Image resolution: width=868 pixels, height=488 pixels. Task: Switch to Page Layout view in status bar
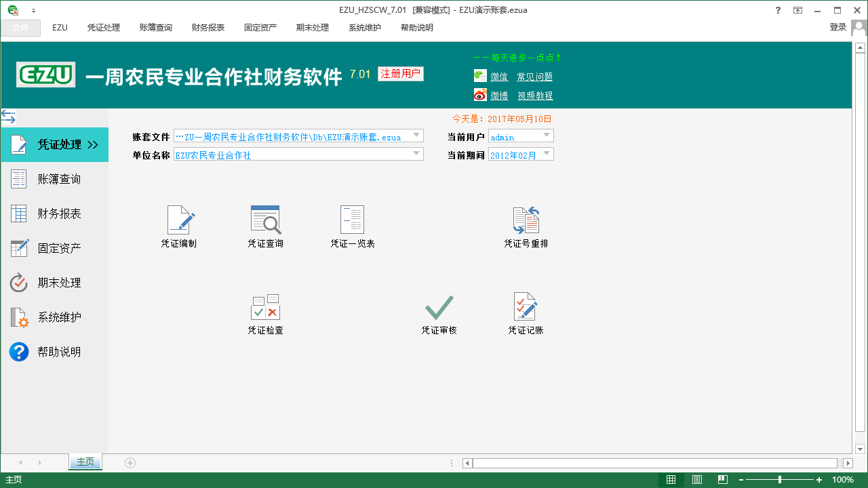click(x=697, y=480)
